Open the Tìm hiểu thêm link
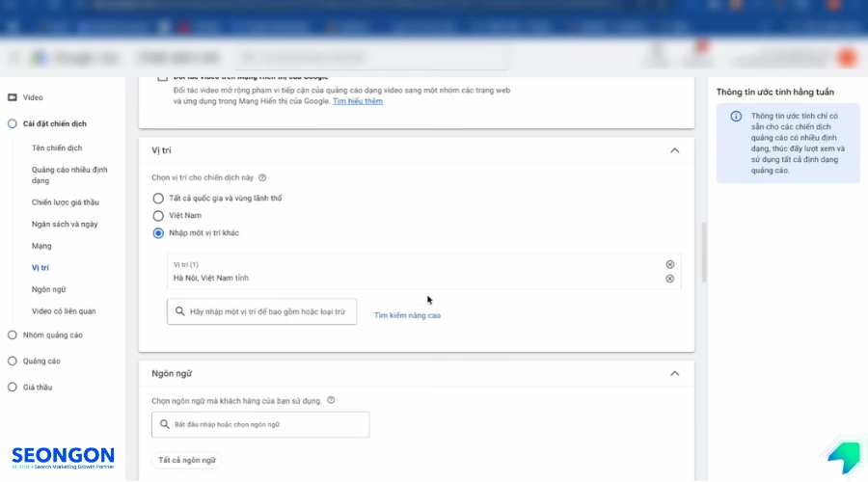Viewport: 868px width, 482px height. [x=358, y=101]
